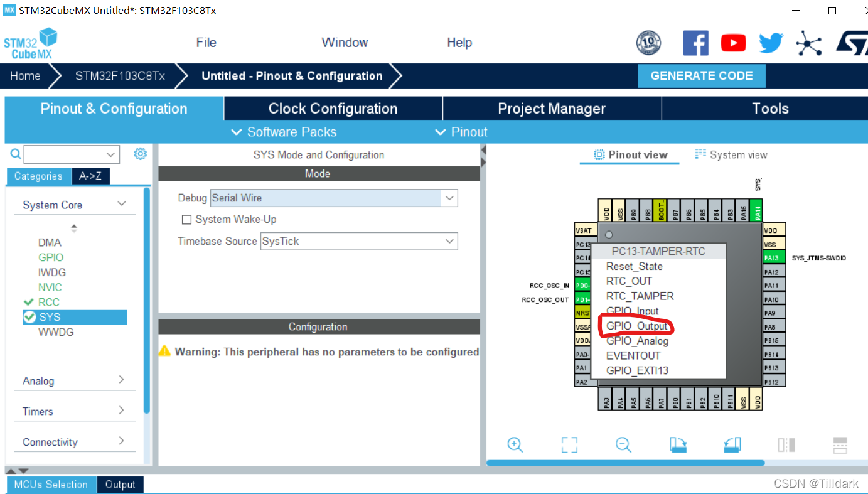Click the BOOT0 pin on chip
This screenshot has width=868, height=494.
tap(661, 211)
